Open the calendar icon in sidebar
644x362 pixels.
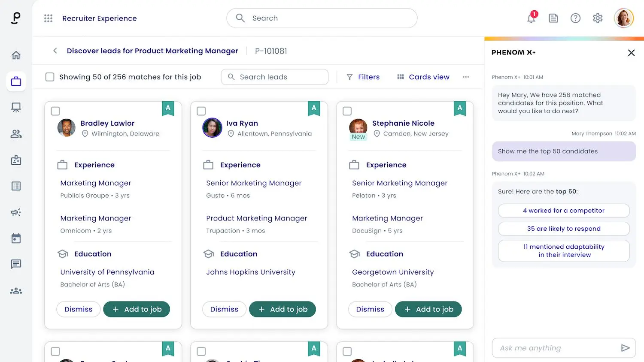tap(16, 238)
